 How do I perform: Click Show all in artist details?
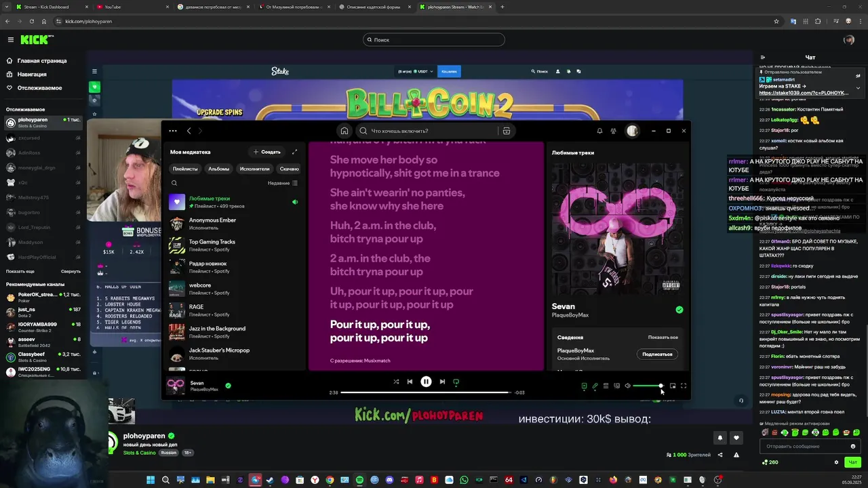(x=663, y=337)
